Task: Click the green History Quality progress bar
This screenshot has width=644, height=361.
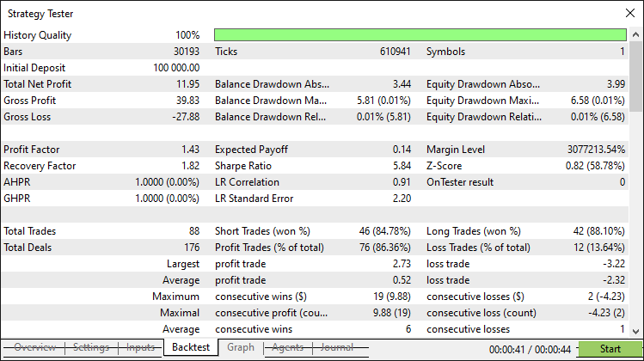Action: click(x=420, y=35)
